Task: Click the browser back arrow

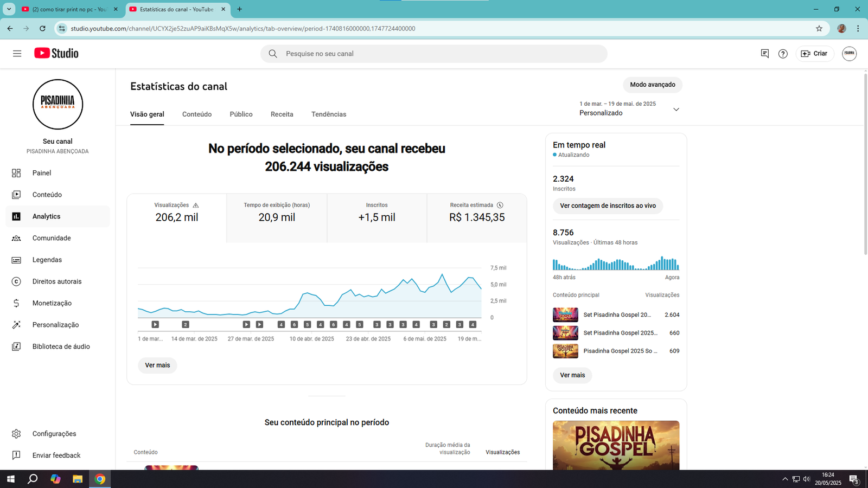Action: point(10,29)
